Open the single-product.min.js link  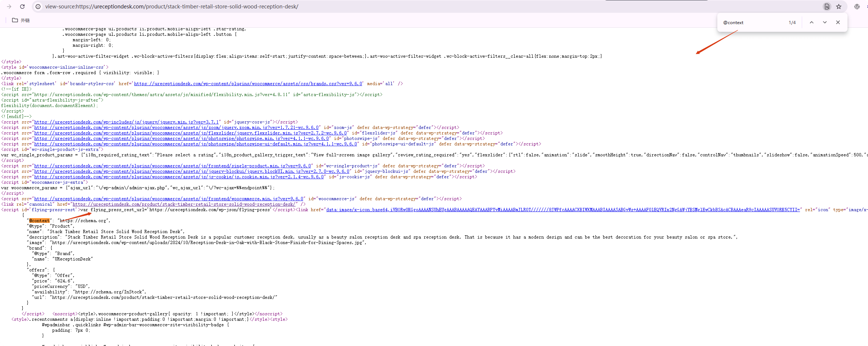coord(173,166)
